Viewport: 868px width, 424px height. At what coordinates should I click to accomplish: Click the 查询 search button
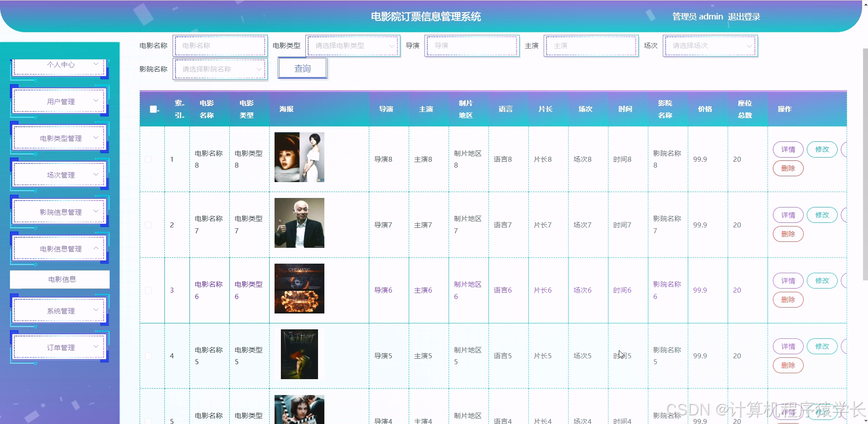[x=302, y=68]
